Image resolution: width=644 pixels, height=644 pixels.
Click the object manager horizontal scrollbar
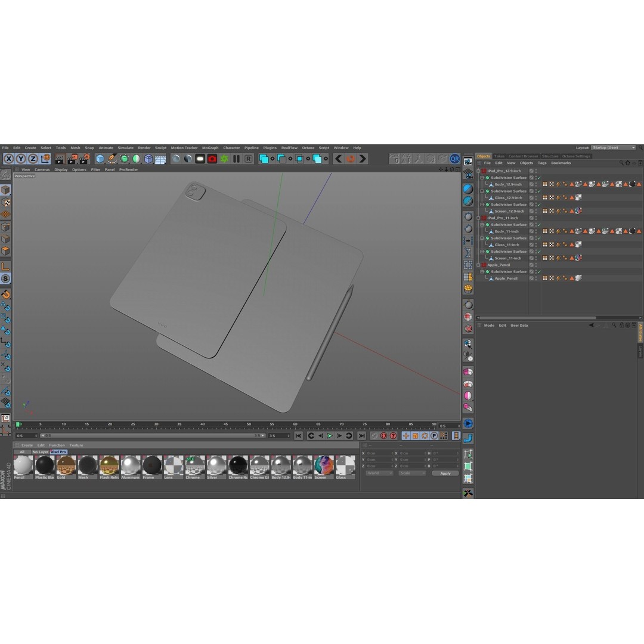(x=537, y=318)
